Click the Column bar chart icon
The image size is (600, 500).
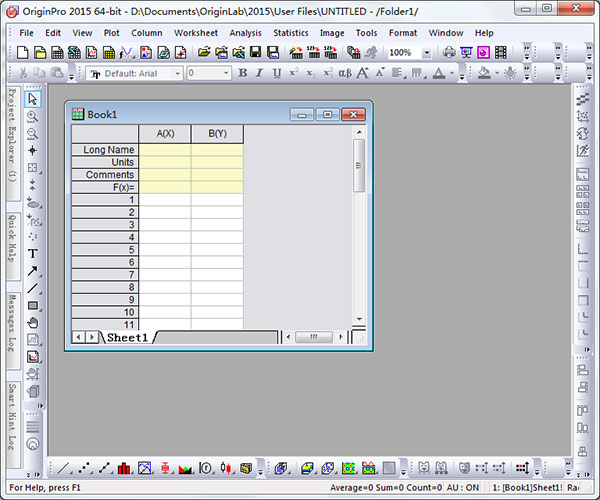124,468
